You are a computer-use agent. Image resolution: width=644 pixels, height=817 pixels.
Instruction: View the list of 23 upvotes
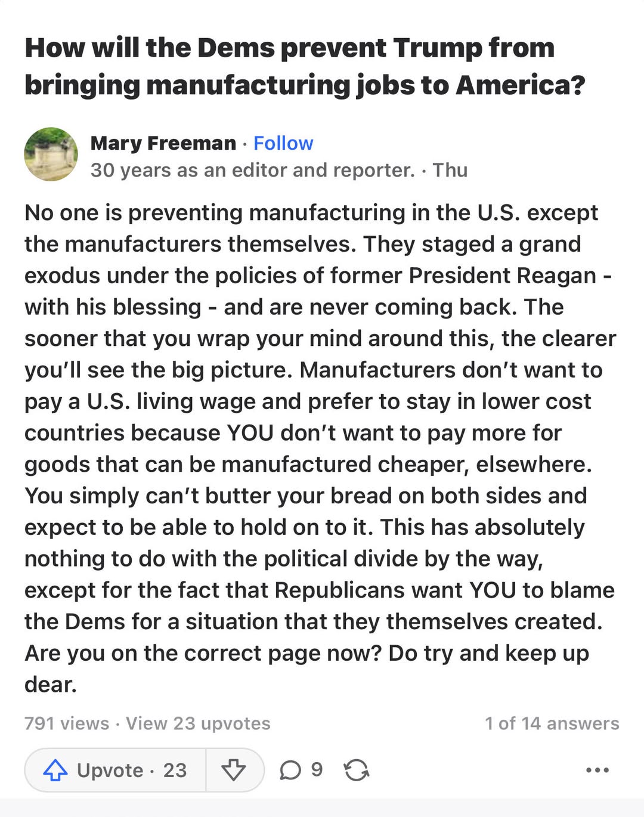[x=198, y=723]
